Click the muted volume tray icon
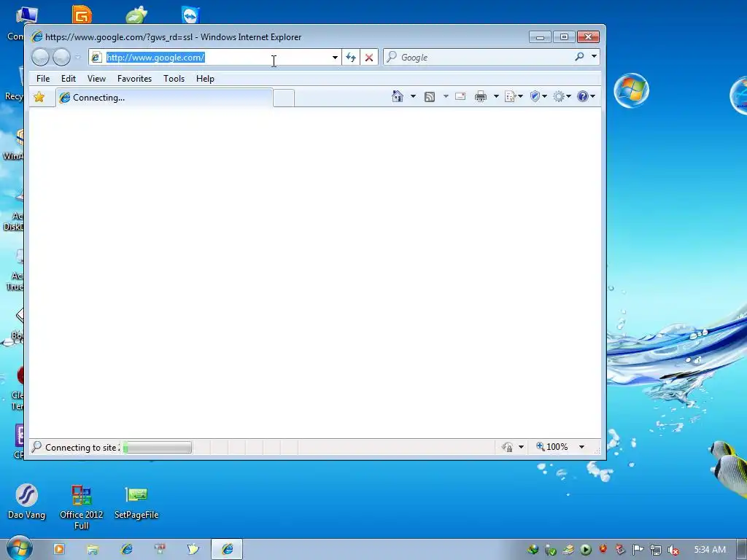Image resolution: width=747 pixels, height=560 pixels. click(673, 550)
